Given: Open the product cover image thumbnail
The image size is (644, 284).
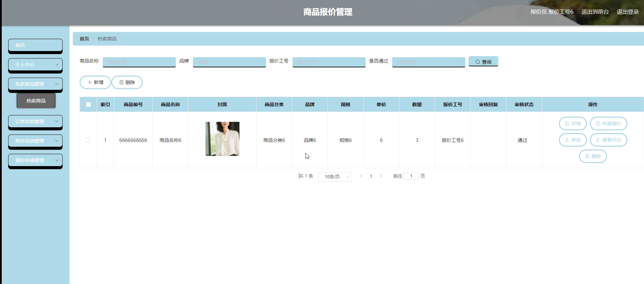Looking at the screenshot, I should point(222,139).
